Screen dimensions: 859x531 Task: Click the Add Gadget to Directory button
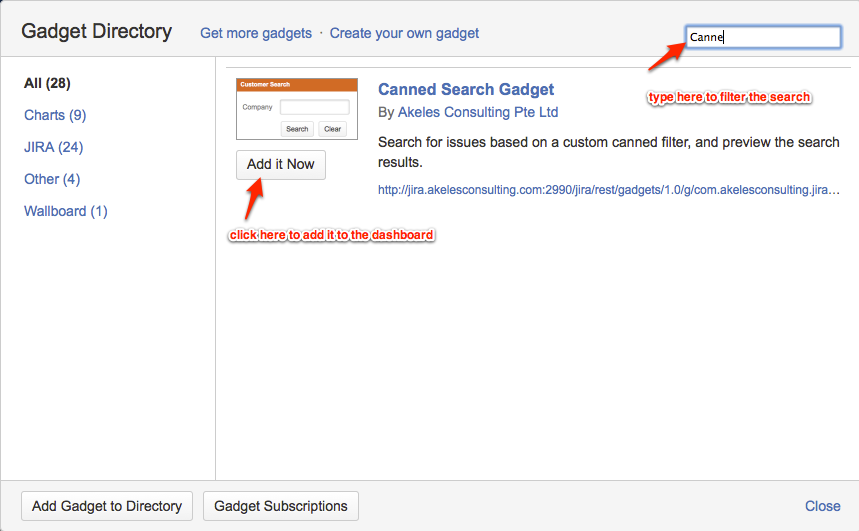pyautogui.click(x=107, y=506)
